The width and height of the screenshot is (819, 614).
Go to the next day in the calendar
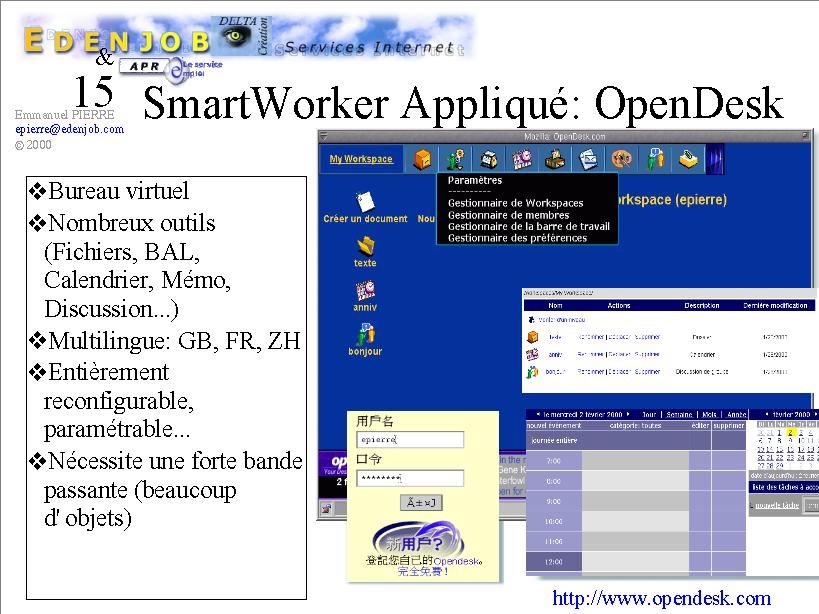[628, 414]
